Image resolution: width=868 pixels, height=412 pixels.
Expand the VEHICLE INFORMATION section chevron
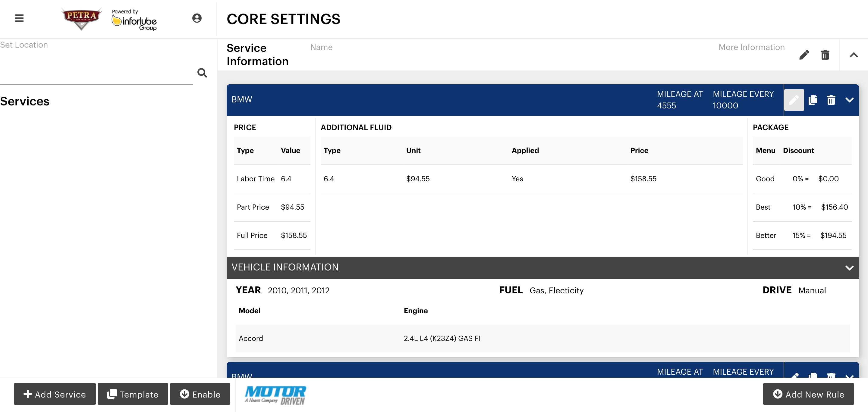(849, 267)
